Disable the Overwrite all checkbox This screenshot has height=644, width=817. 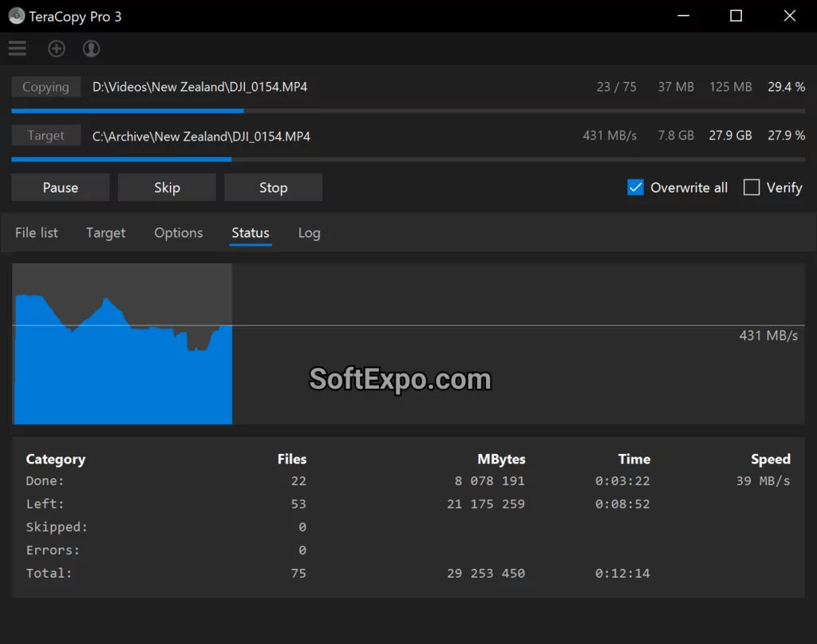635,187
